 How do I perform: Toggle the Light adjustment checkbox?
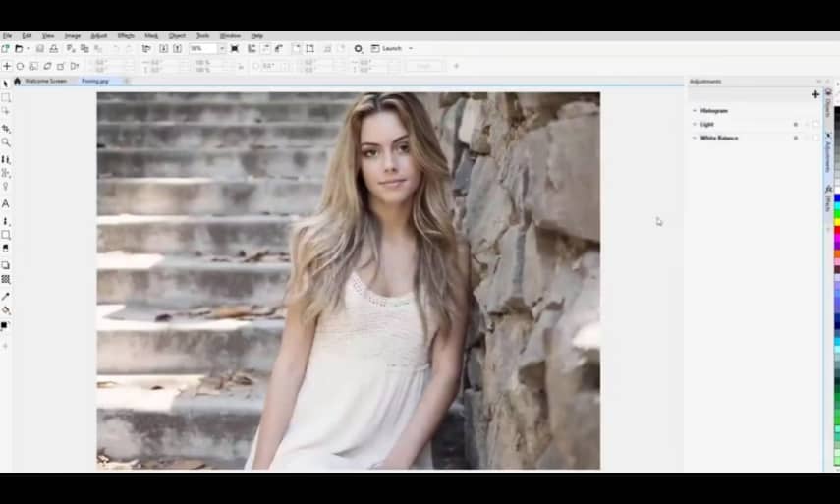(x=815, y=125)
